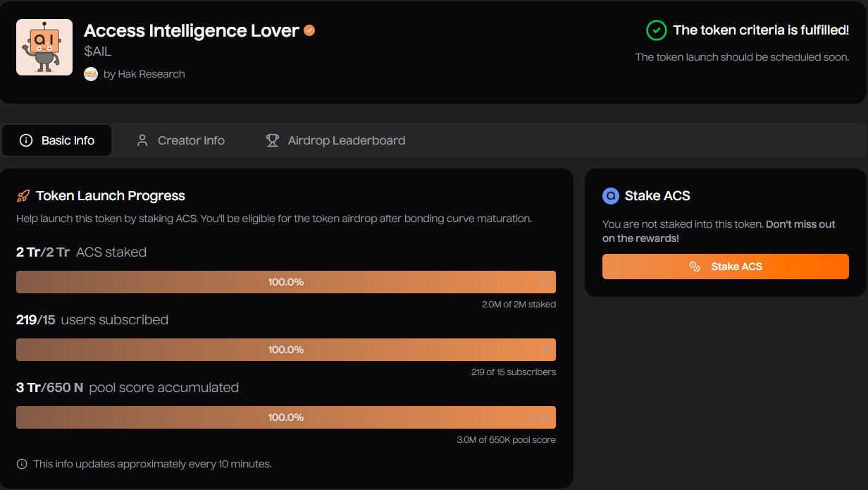868x490 pixels.
Task: Click the ACS staked progress bar
Action: [285, 282]
